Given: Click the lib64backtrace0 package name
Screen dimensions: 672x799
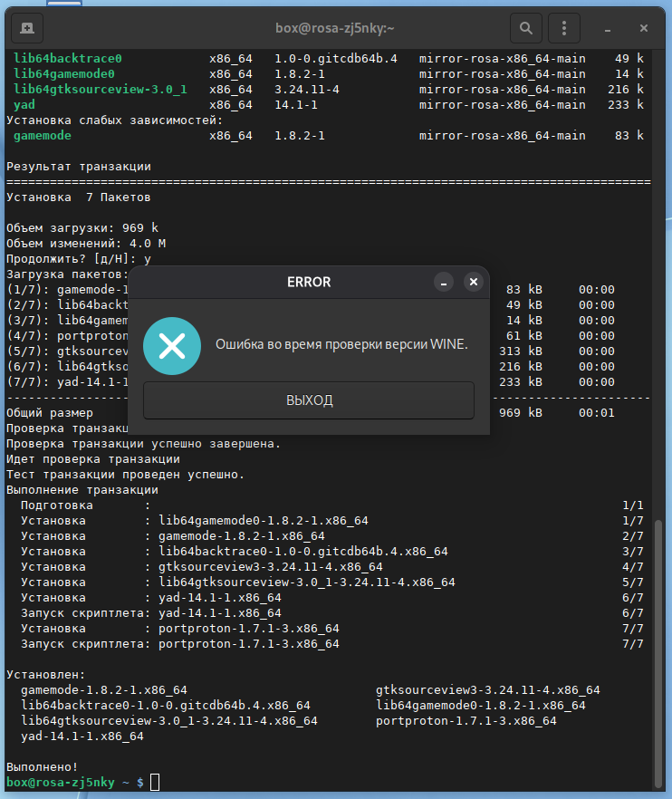Looking at the screenshot, I should [68, 59].
